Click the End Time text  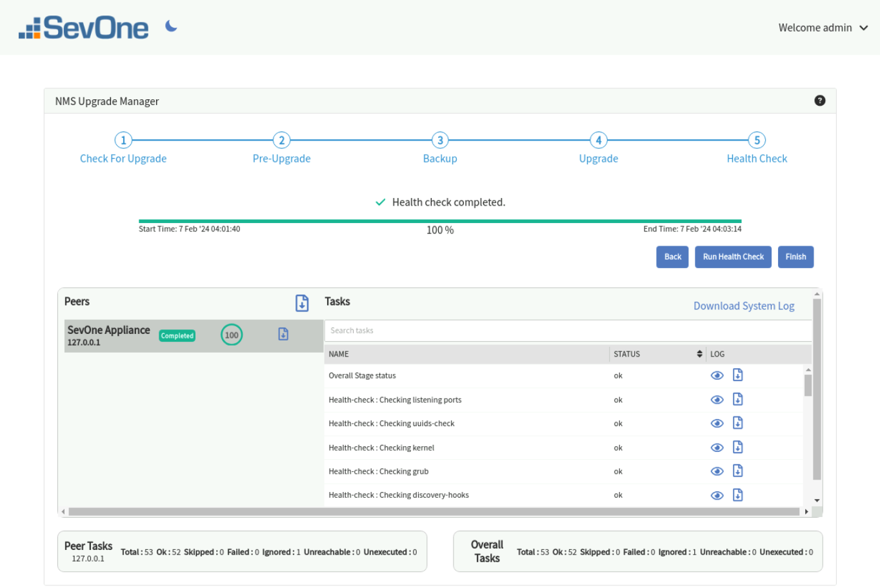[692, 229]
